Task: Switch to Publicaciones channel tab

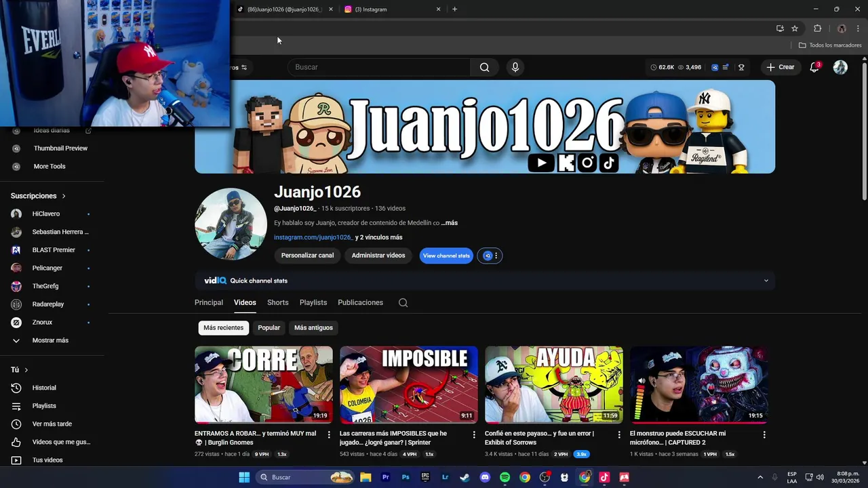Action: click(x=360, y=303)
